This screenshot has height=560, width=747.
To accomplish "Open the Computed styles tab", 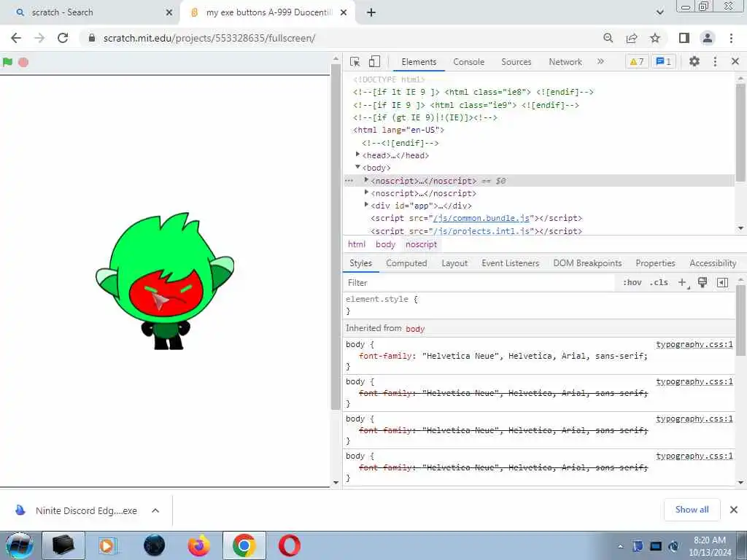I will pos(406,263).
